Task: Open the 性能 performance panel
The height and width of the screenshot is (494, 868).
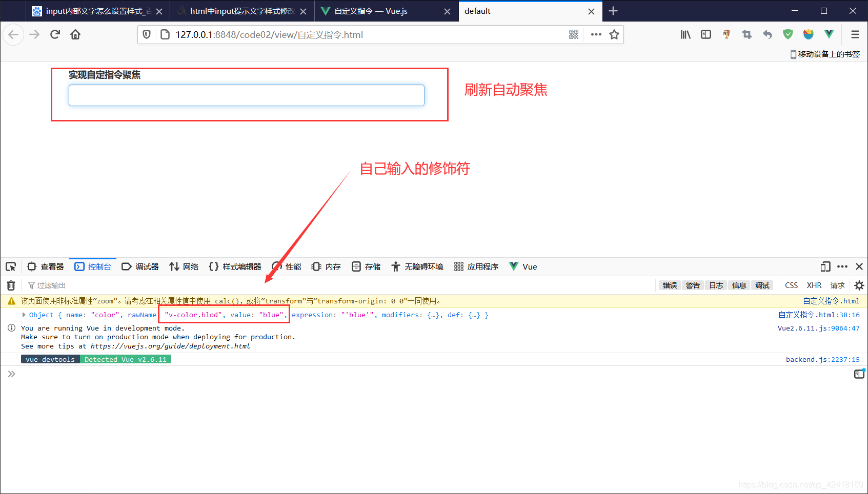Action: point(287,267)
